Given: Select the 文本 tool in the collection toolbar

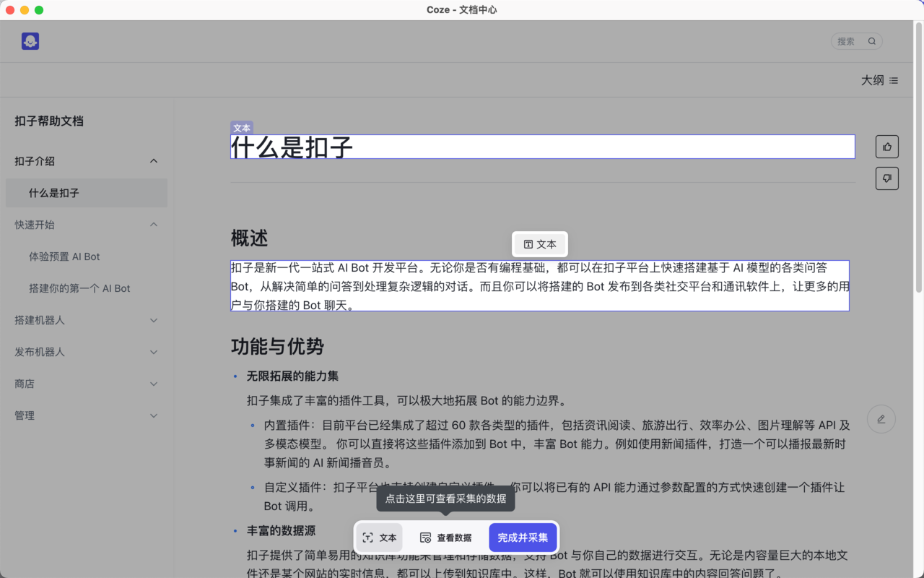Looking at the screenshot, I should point(379,537).
